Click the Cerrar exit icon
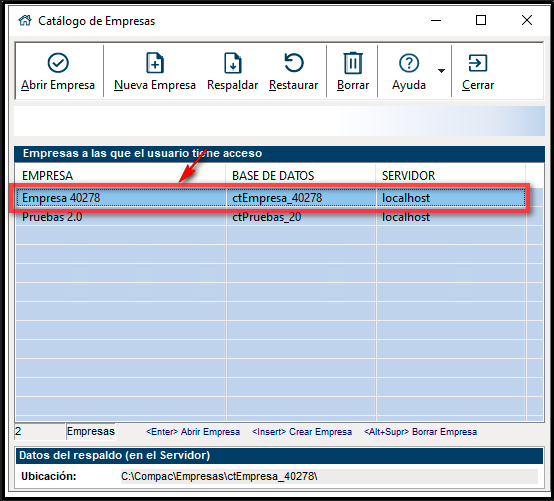 [478, 63]
